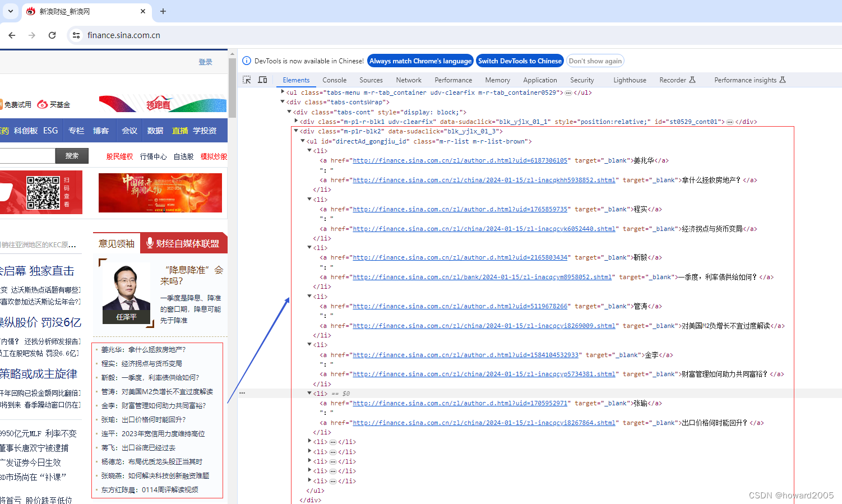Collapse the div class tabs-contsWrap node
The image size is (842, 504).
click(x=283, y=101)
